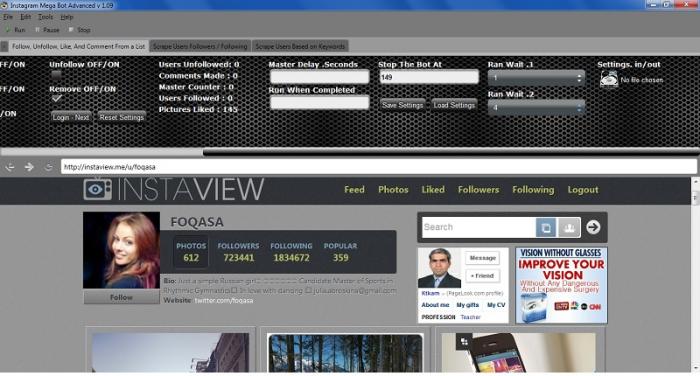Click the Follow button under profile photo
The width and height of the screenshot is (700, 376).
tap(121, 297)
